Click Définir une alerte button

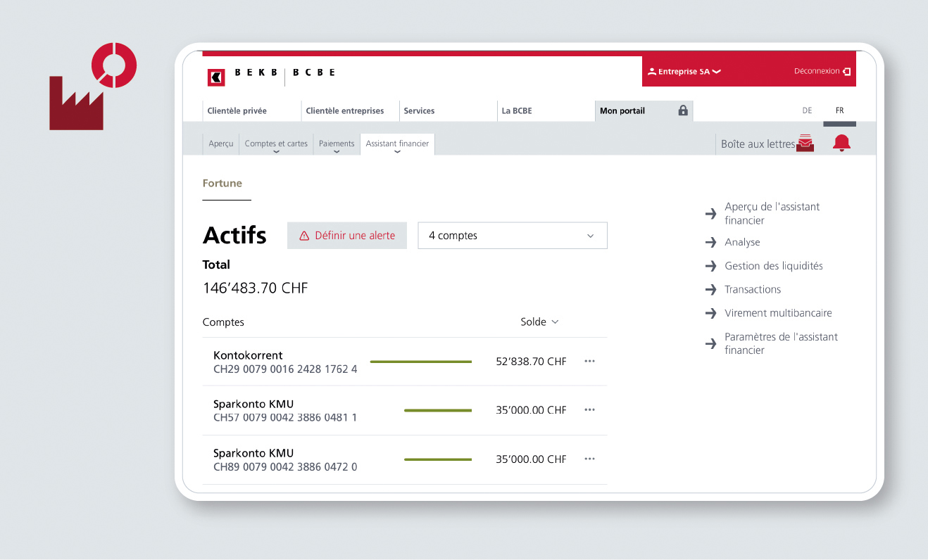pos(346,236)
